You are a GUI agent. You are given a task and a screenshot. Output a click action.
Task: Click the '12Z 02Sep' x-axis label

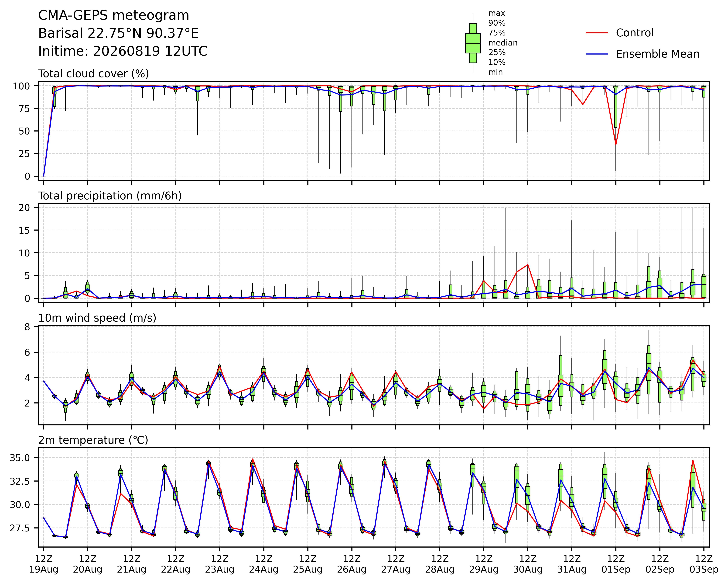click(x=660, y=564)
